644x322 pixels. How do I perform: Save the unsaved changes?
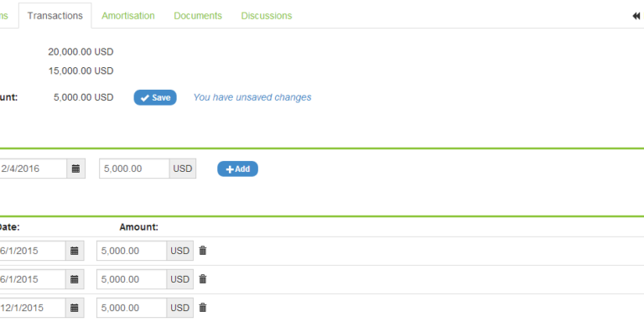[x=155, y=98]
